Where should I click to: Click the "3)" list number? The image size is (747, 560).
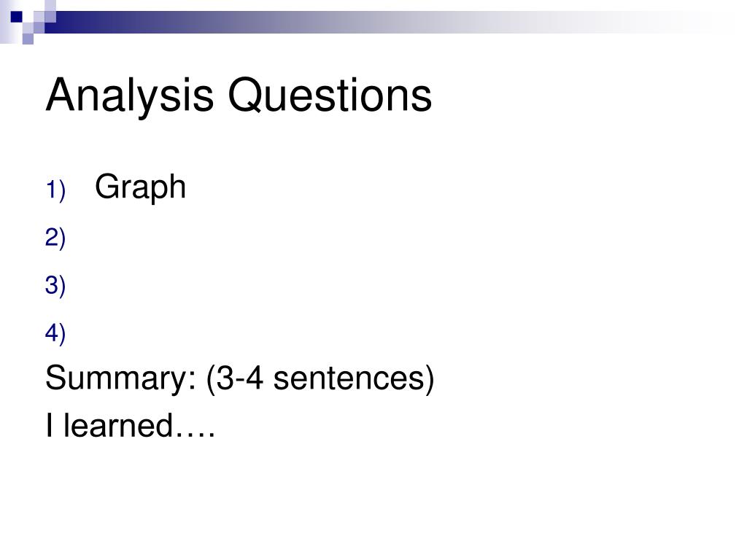55,285
